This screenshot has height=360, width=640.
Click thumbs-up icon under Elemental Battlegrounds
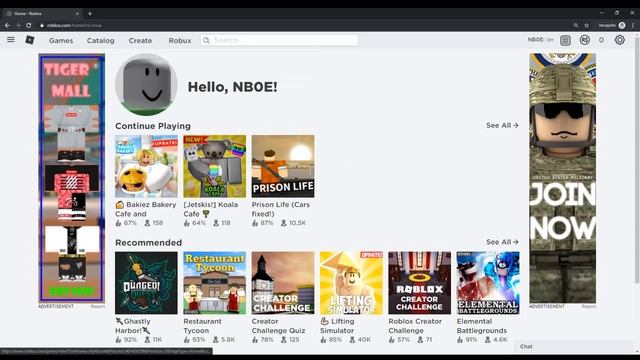(460, 340)
